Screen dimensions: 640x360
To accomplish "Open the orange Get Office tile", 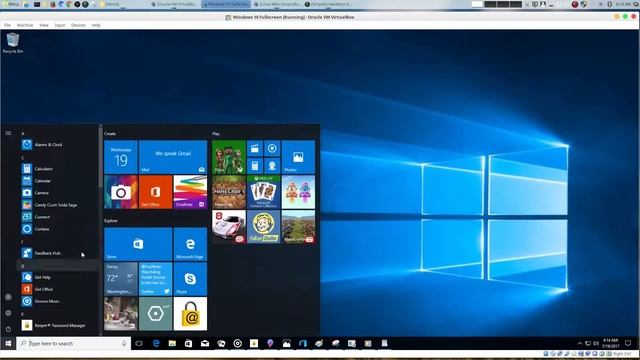I will coord(156,192).
